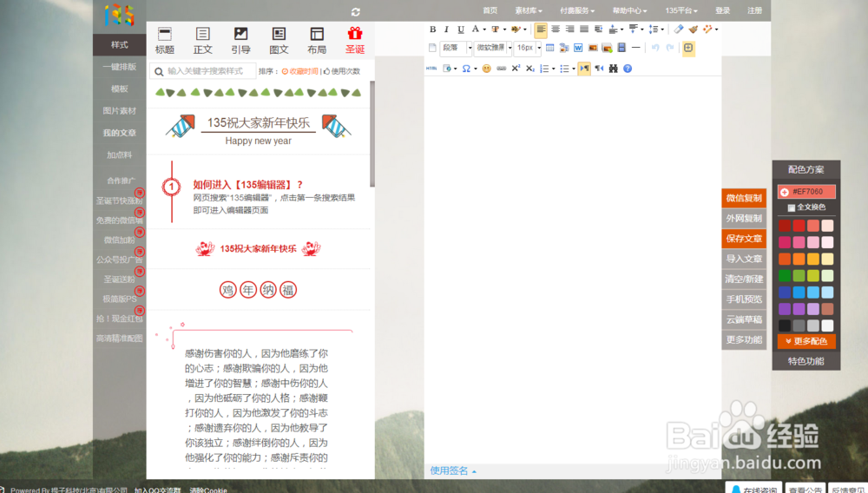The width and height of the screenshot is (868, 493).
Task: Click the Word import icon
Action: 578,48
